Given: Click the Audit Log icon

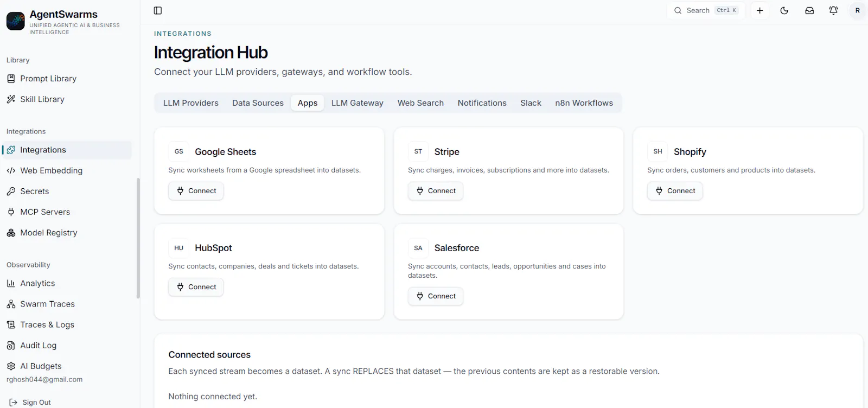Looking at the screenshot, I should (x=11, y=345).
